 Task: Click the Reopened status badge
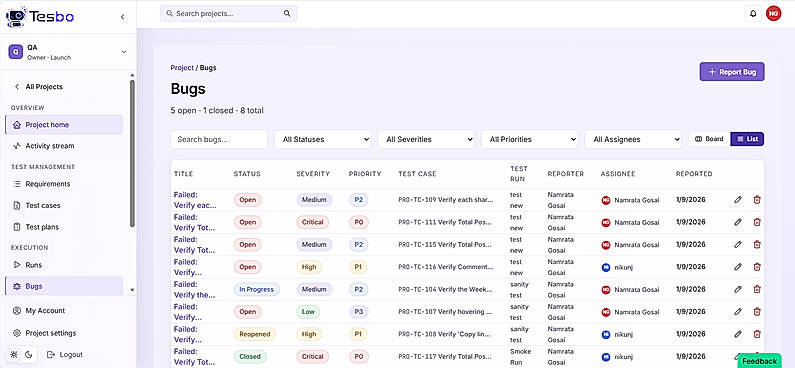coord(255,334)
